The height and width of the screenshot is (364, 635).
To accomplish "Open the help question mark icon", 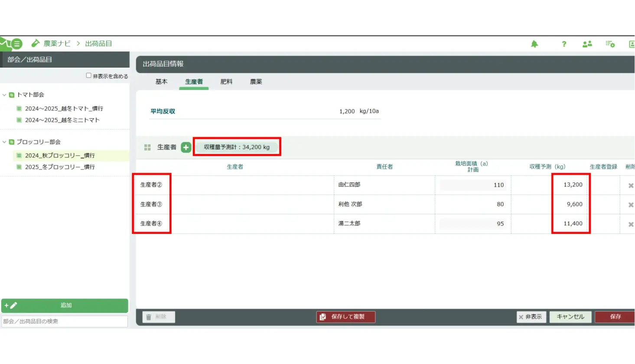I will click(564, 44).
